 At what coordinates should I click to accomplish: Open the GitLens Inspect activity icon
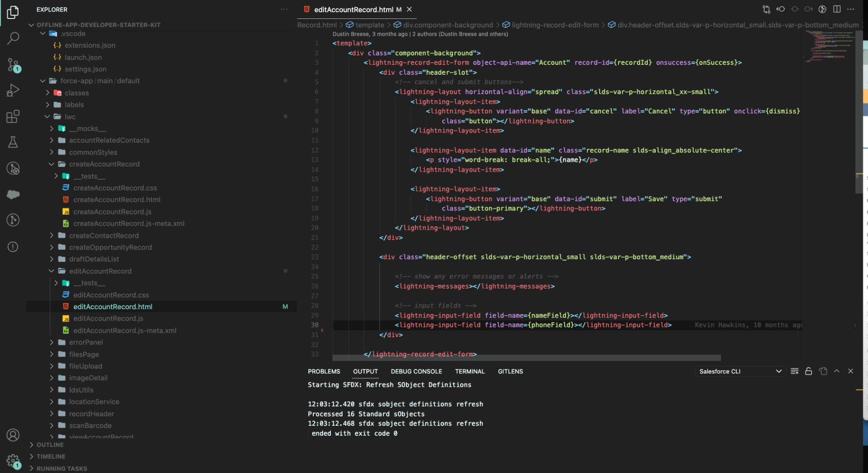coord(13,168)
